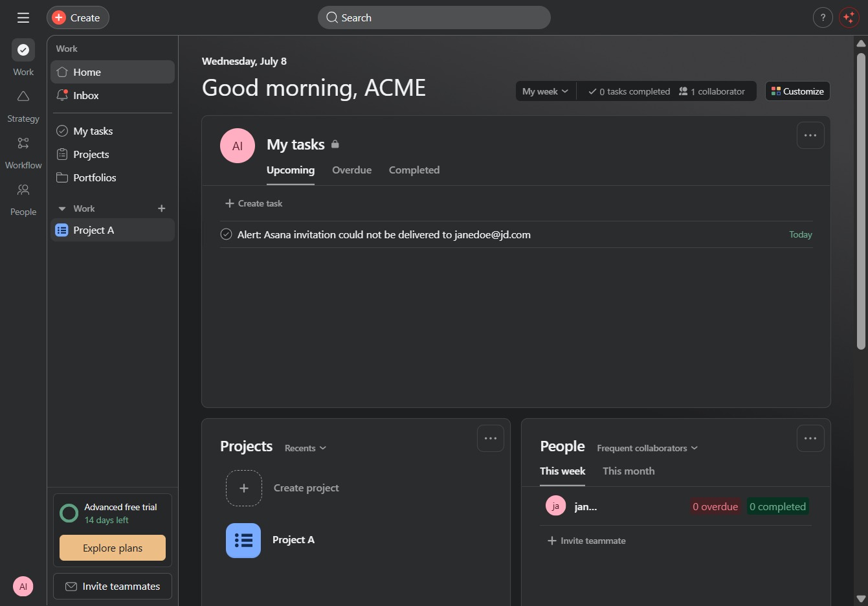Toggle the hamburger sidebar menu
Screen dimensions: 868x606
tap(23, 17)
